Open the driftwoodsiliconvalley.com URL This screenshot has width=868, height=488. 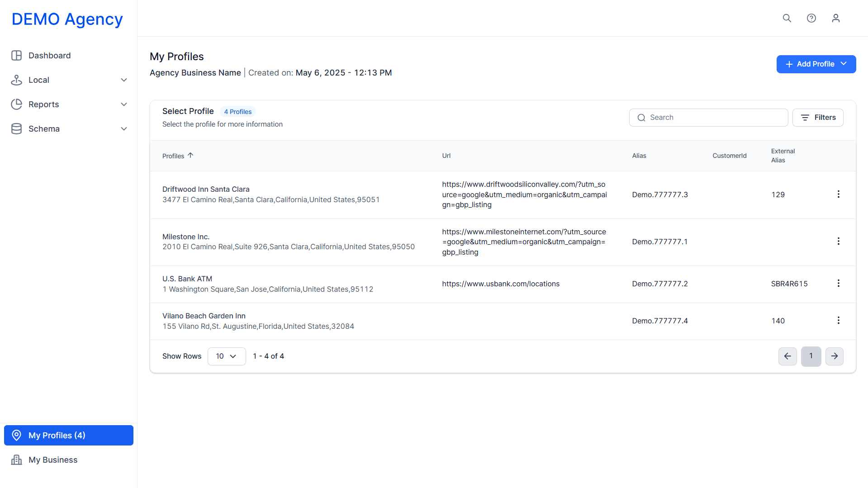(x=525, y=194)
